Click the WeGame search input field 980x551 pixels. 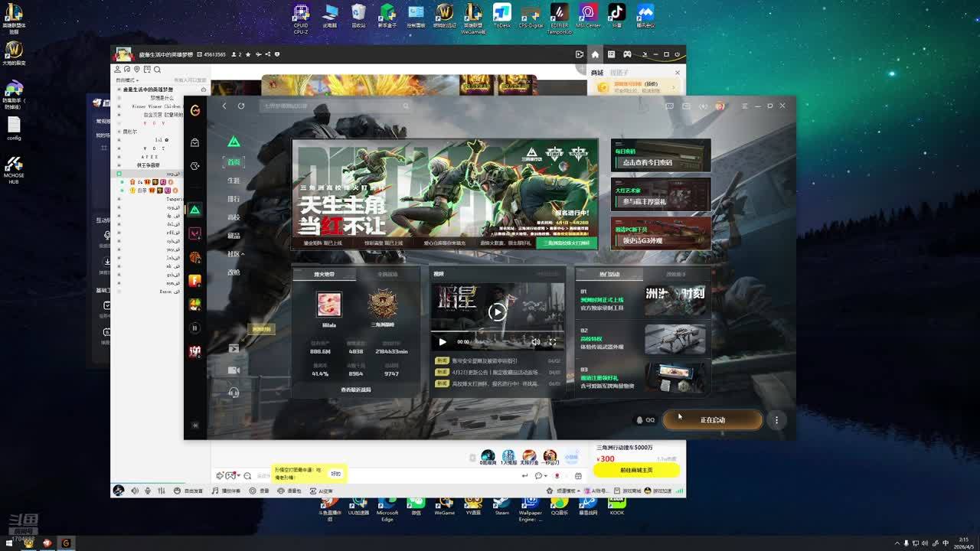(x=306, y=106)
